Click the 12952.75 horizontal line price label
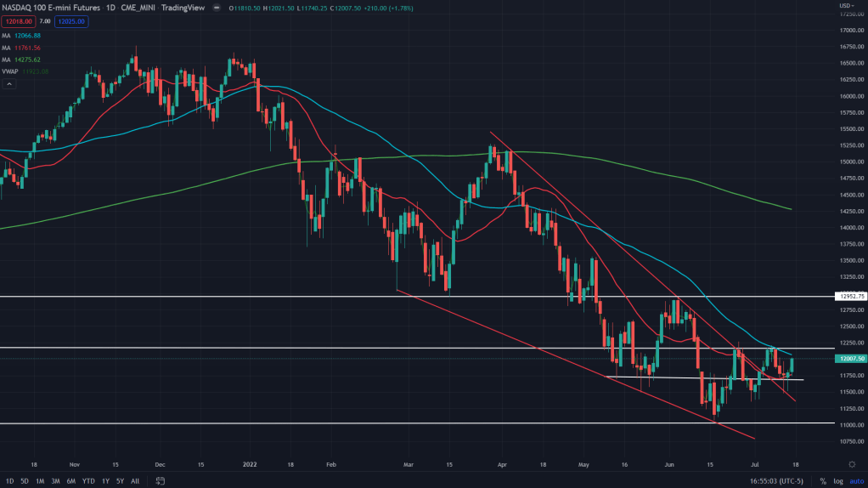 point(850,297)
